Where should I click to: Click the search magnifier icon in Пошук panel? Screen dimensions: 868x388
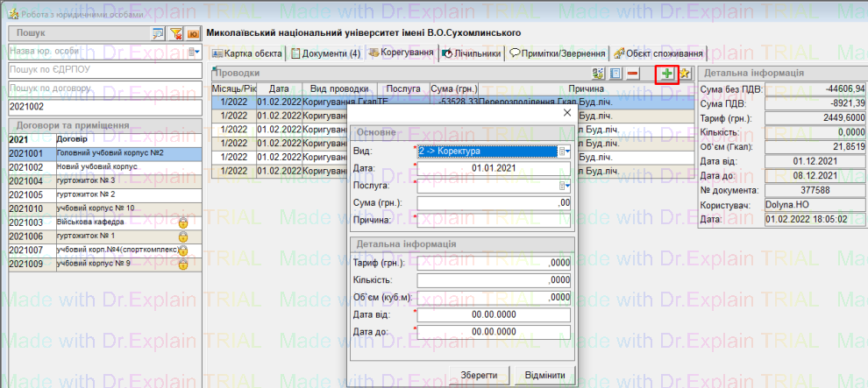pos(158,33)
